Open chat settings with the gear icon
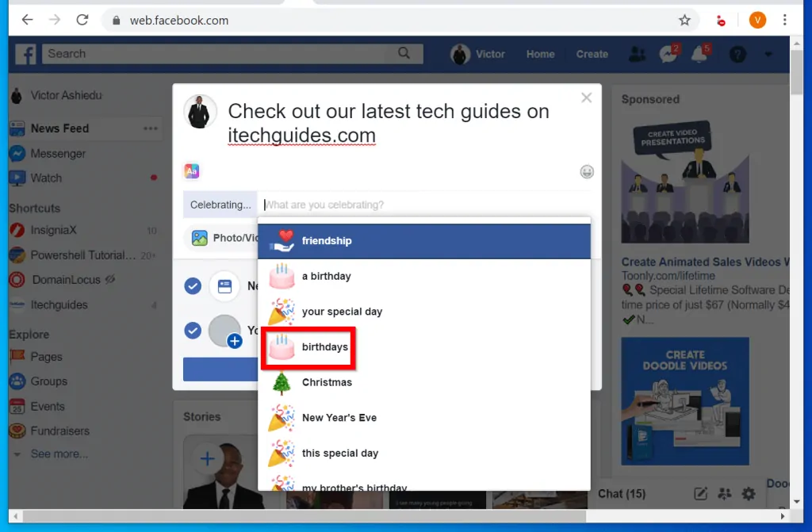 point(748,493)
